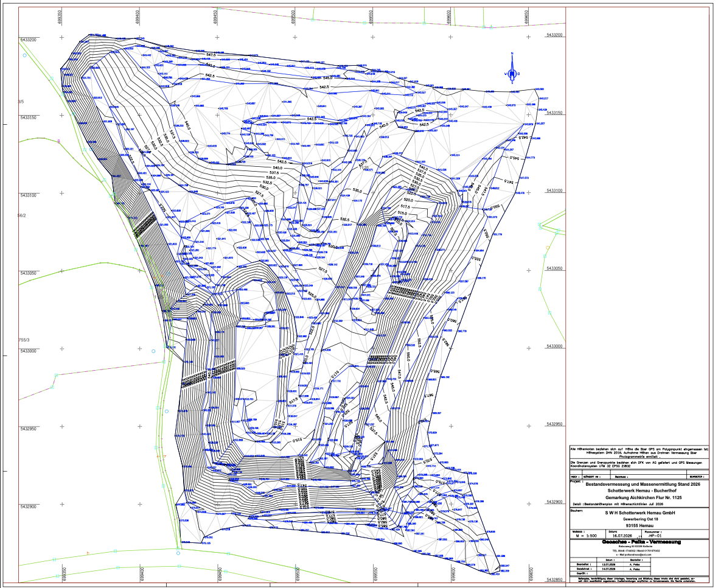Click the height note text above the title block
718x588 pixels.
tap(640, 453)
